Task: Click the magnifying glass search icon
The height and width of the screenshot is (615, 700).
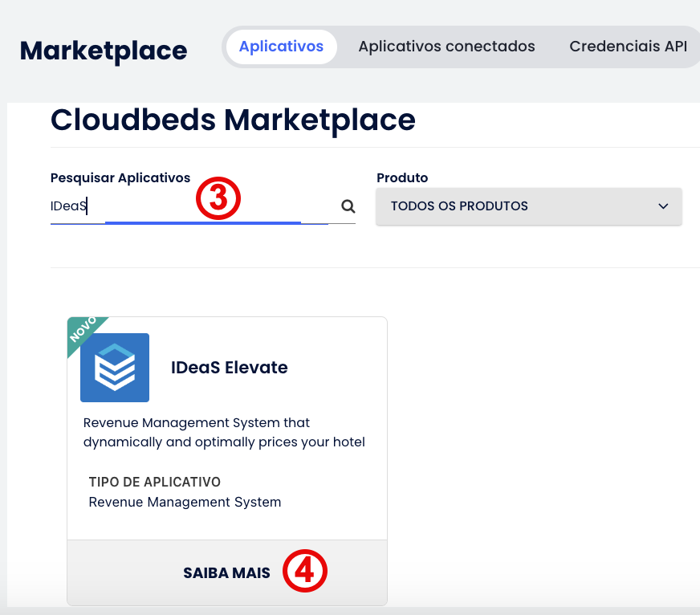Action: click(348, 206)
